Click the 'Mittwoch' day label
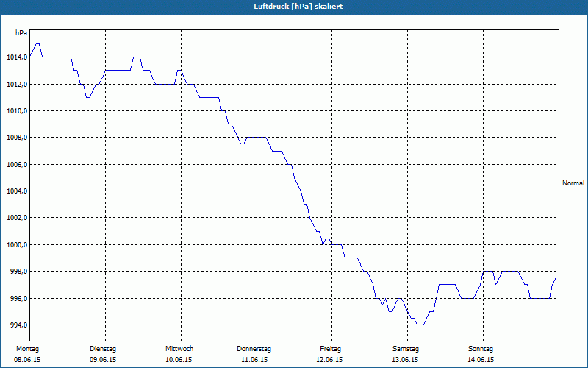 179,348
